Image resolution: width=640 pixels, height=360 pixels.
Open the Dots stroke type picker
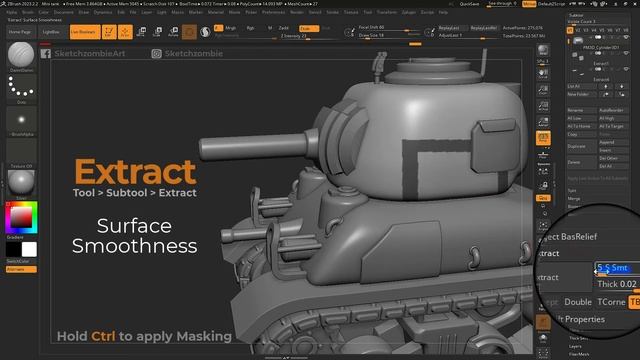21,87
